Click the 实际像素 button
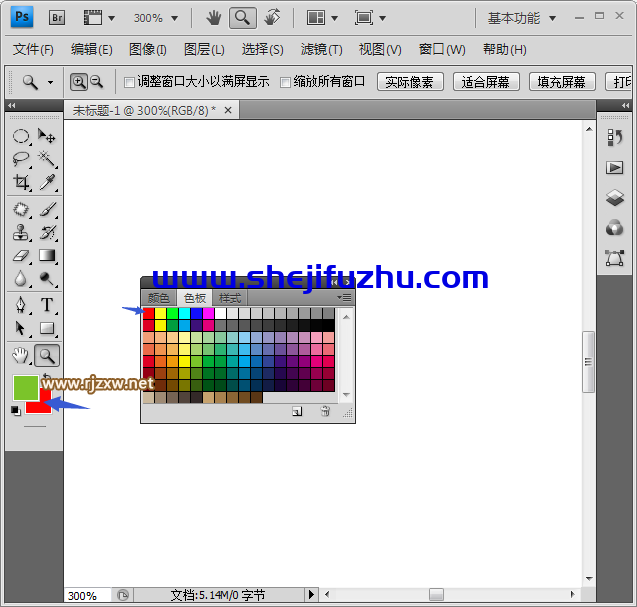637x607 pixels. pyautogui.click(x=410, y=82)
